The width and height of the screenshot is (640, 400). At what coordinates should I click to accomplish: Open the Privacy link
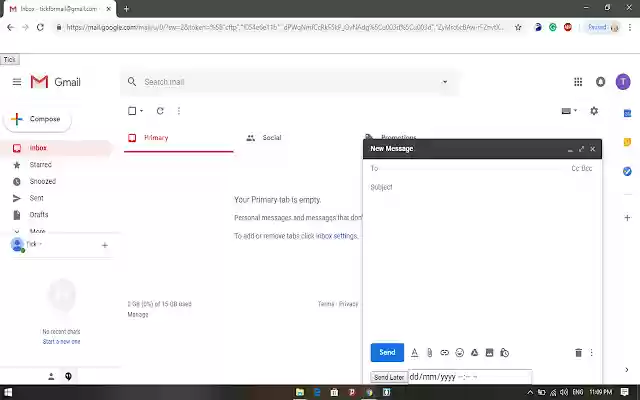[348, 304]
